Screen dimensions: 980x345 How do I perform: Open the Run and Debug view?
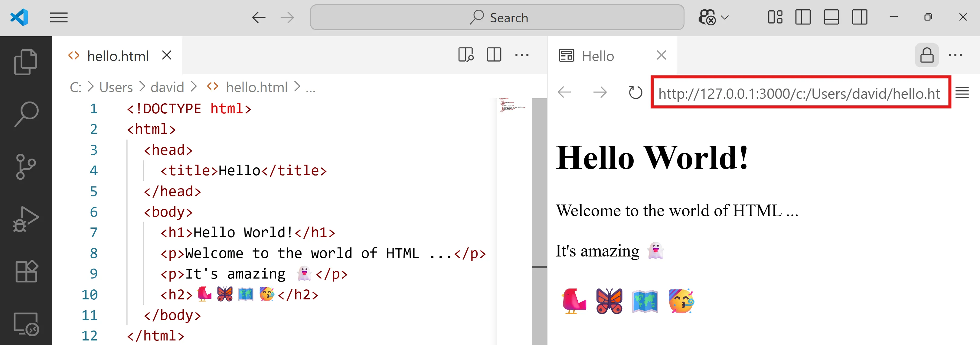25,219
